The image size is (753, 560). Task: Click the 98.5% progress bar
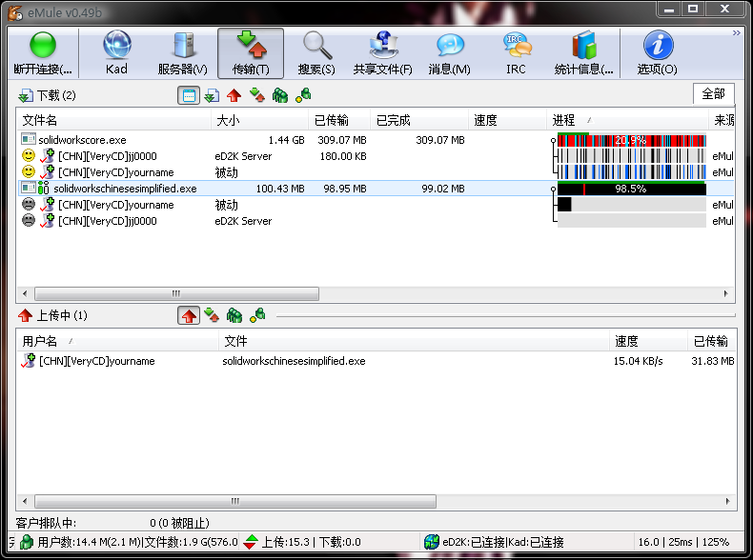(632, 189)
